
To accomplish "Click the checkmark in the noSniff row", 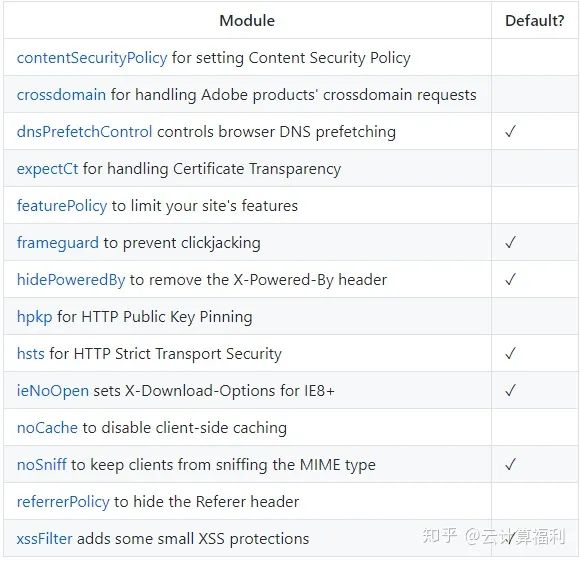I will [x=510, y=464].
